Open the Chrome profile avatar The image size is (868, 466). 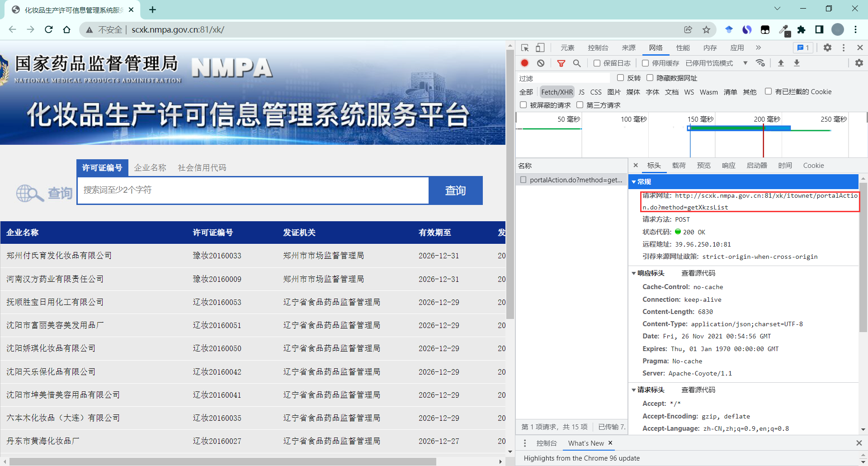[x=838, y=29]
